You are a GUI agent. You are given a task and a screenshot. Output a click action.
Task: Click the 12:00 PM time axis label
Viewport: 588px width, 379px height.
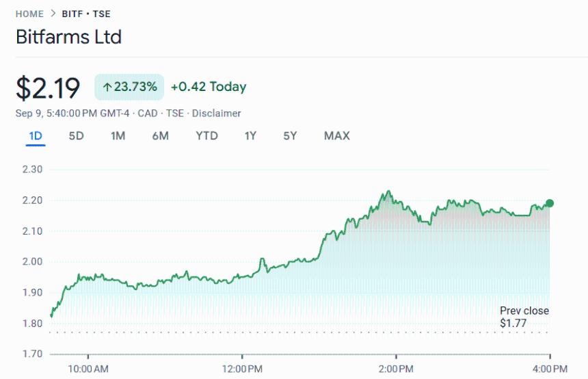(242, 369)
